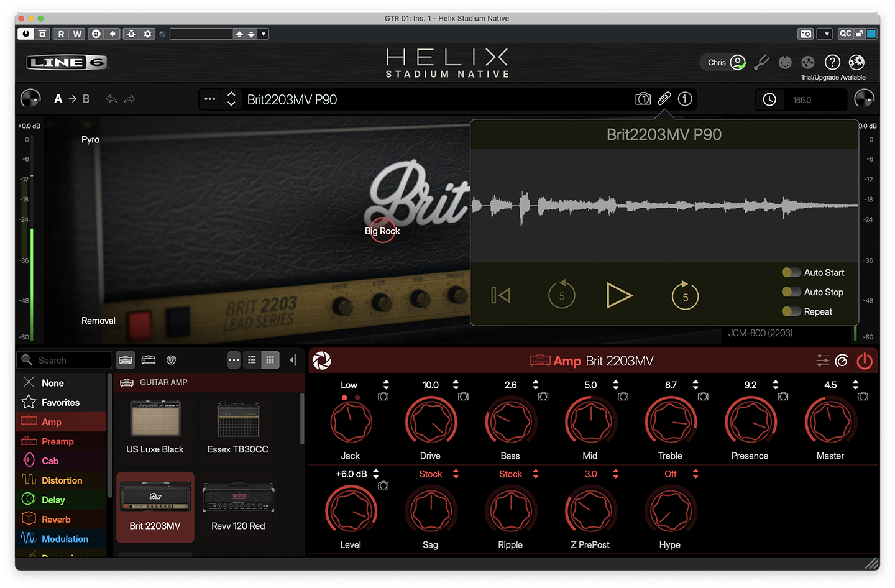This screenshot has height=588, width=895.
Task: Switch model browser to list view
Action: click(252, 360)
